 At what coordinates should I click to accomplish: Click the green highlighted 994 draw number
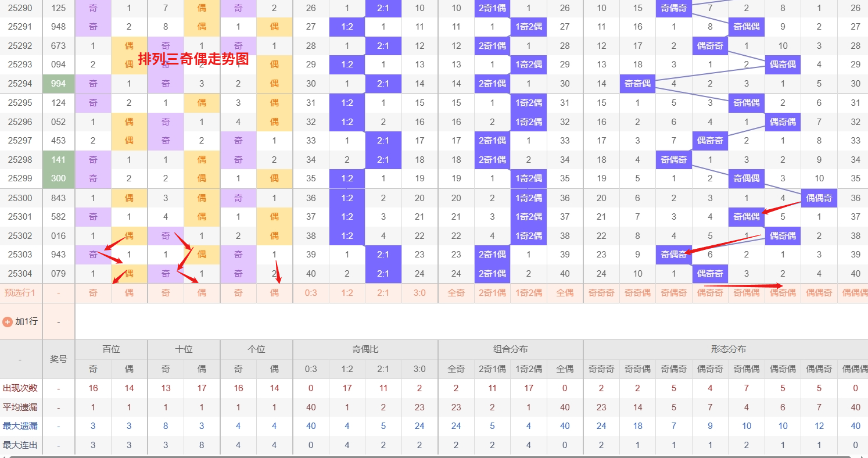(x=59, y=84)
